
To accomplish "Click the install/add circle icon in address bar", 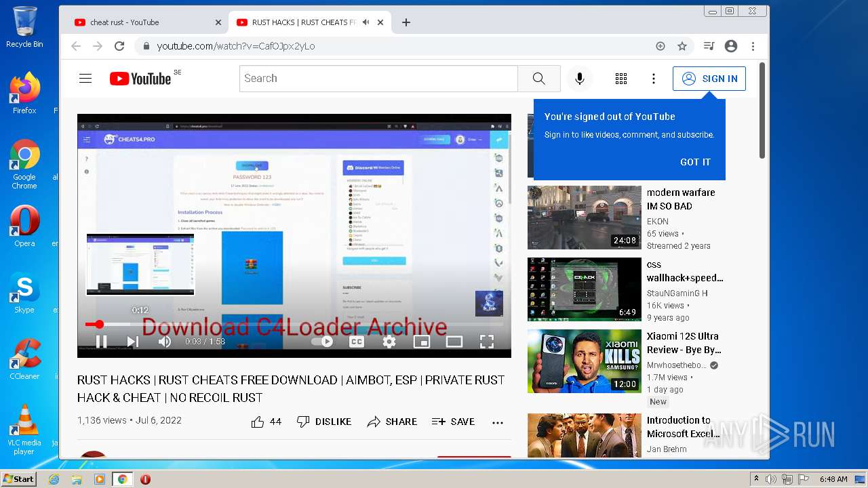I will pyautogui.click(x=660, y=46).
